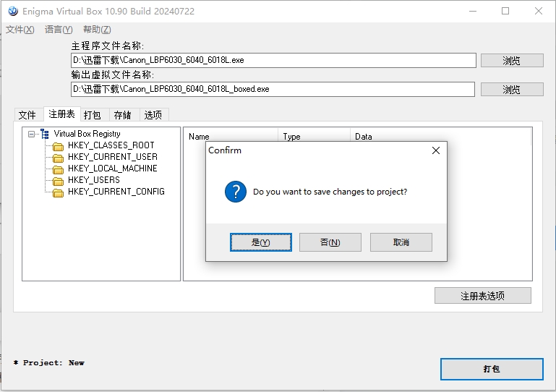Click 否(N) to discard changes

click(330, 242)
